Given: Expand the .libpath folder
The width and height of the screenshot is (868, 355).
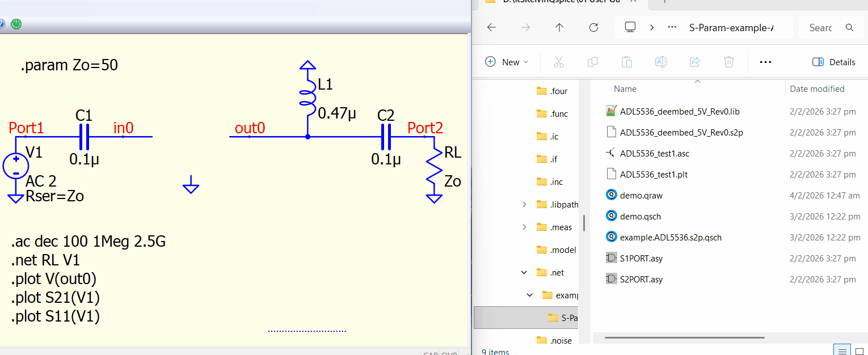Looking at the screenshot, I should point(524,205).
